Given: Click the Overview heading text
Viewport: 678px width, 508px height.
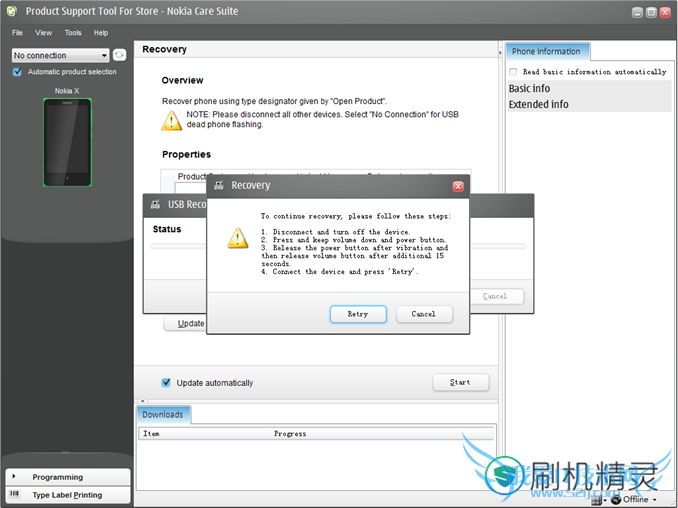Looking at the screenshot, I should [x=182, y=80].
